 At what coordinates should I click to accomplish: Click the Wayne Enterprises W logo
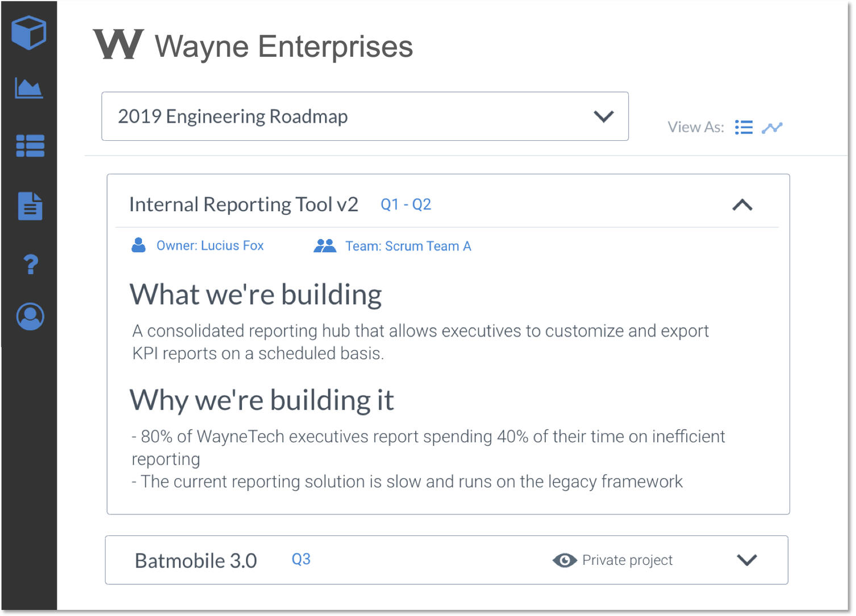coord(118,44)
